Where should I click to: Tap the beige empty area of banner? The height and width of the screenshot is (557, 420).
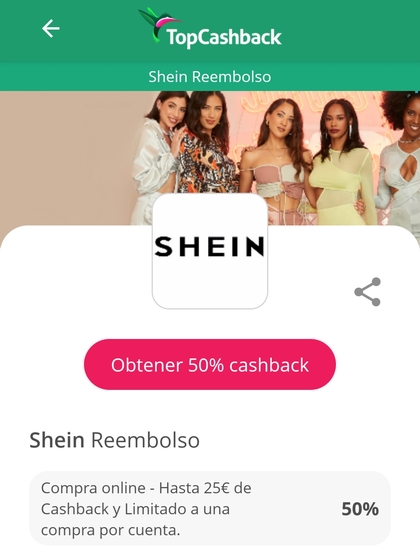(x=66, y=156)
